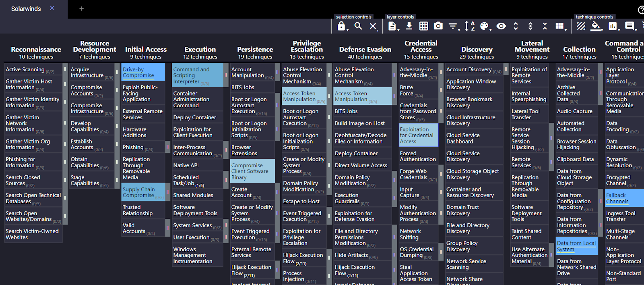The image size is (644, 285).
Task: Click the Network Sniffing cell
Action: click(419, 234)
